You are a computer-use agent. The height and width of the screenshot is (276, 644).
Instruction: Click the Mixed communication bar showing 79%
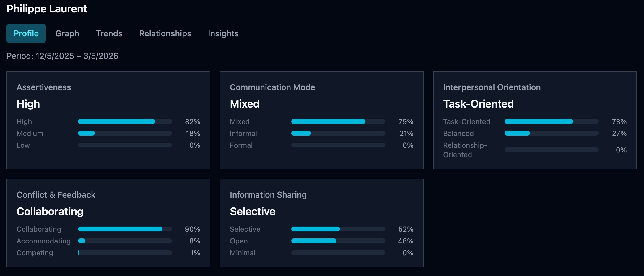[338, 121]
